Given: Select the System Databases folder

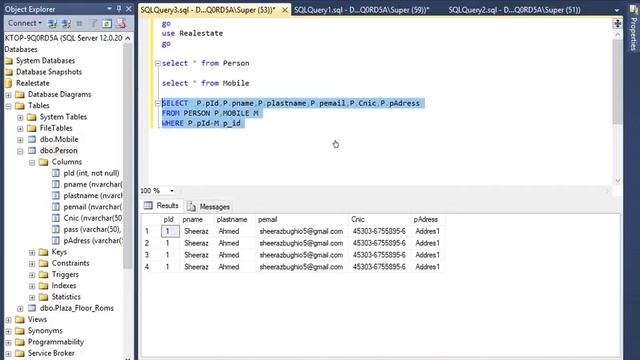Looking at the screenshot, I should 45,60.
